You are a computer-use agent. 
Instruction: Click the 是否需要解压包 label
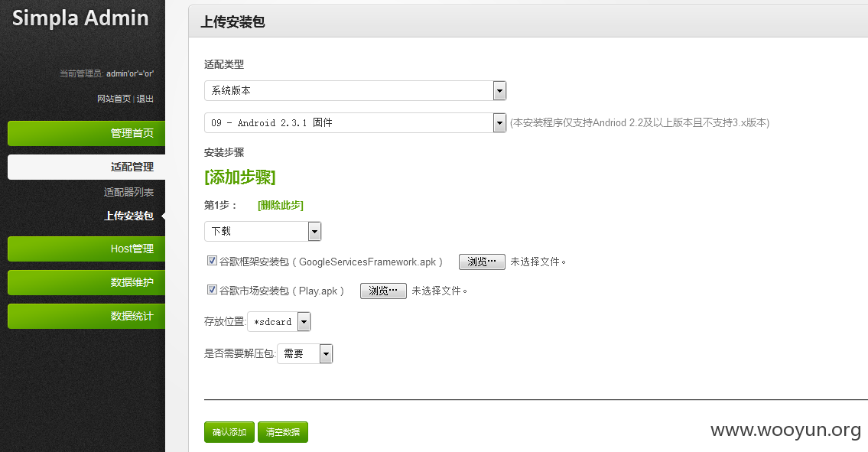(239, 354)
